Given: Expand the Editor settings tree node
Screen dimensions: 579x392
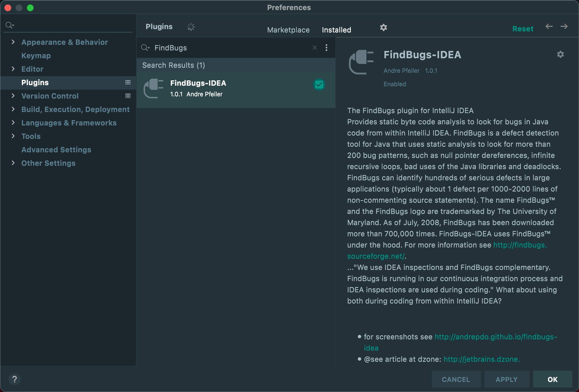Looking at the screenshot, I should [13, 69].
